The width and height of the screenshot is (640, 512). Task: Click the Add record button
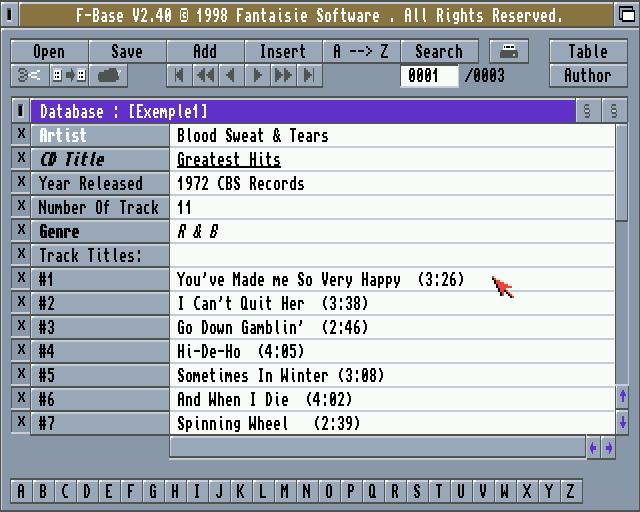tap(205, 51)
